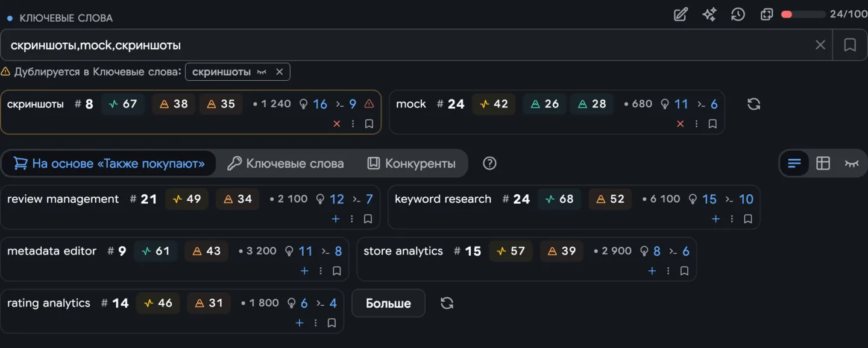Click popularity 61 on metadata editor card

(x=156, y=251)
